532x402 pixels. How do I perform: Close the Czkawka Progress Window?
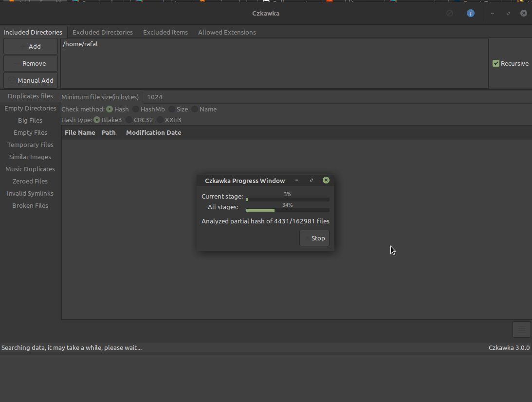click(x=326, y=180)
